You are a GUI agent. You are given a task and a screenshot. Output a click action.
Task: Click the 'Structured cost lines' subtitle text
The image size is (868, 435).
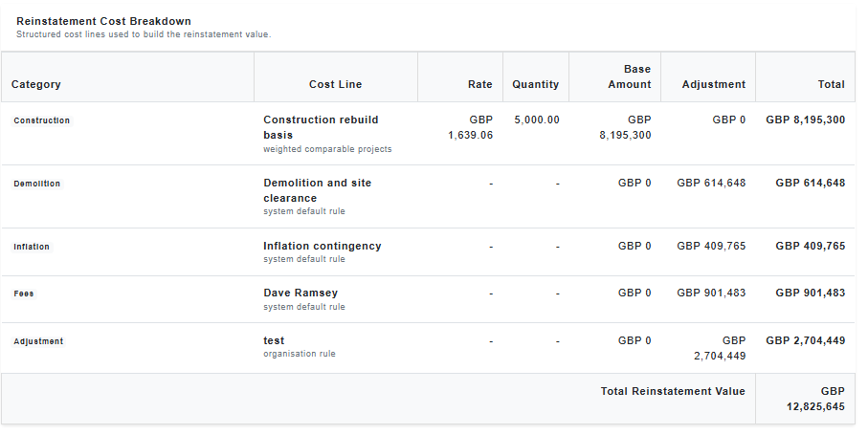click(144, 34)
